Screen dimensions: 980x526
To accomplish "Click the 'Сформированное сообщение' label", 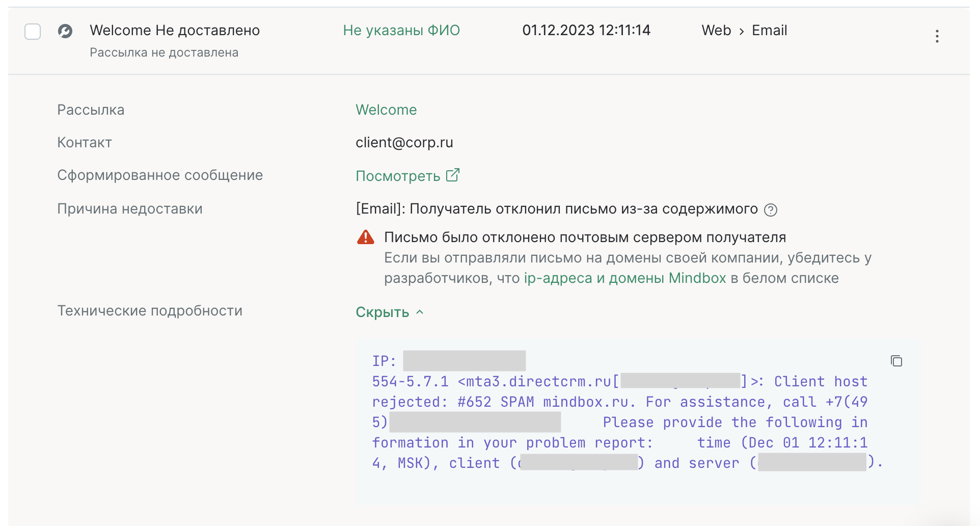I will tap(160, 175).
